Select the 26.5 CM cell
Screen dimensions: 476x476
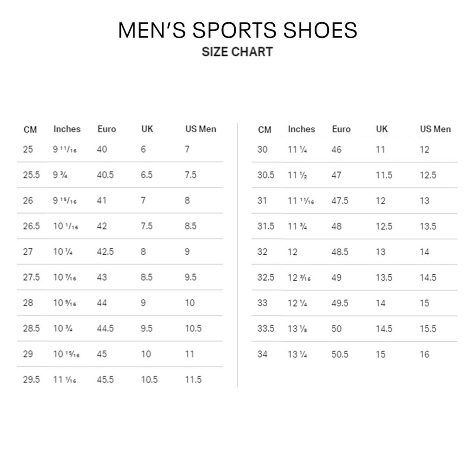(32, 226)
